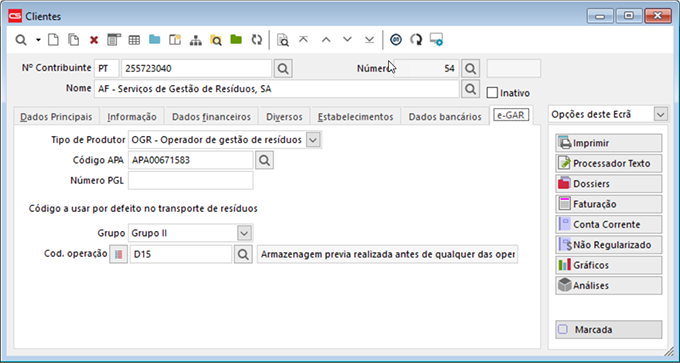Screen dimensions: 680x363
Task: Switch to the Dados financeiros tab
Action: point(211,117)
